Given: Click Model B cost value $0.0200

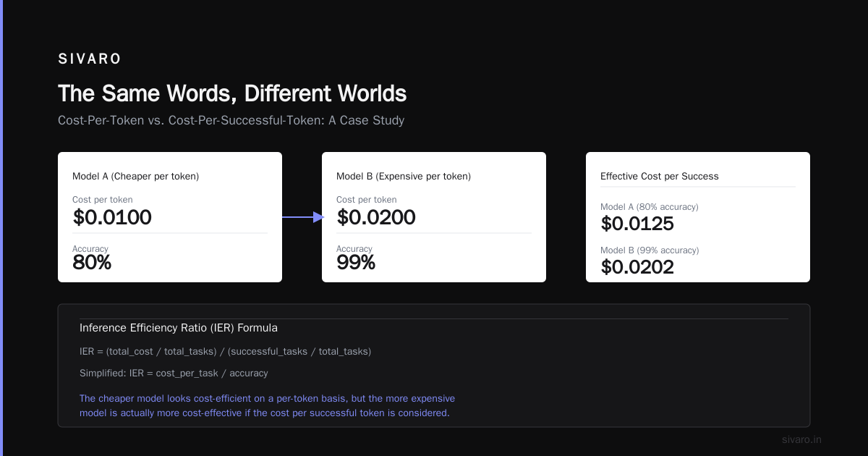Looking at the screenshot, I should tap(376, 217).
